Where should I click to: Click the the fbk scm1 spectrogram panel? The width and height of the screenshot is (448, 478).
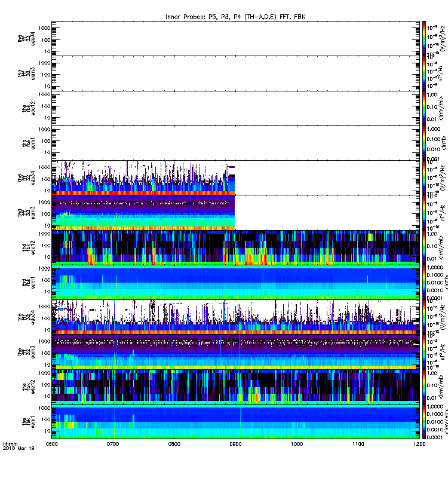235,421
